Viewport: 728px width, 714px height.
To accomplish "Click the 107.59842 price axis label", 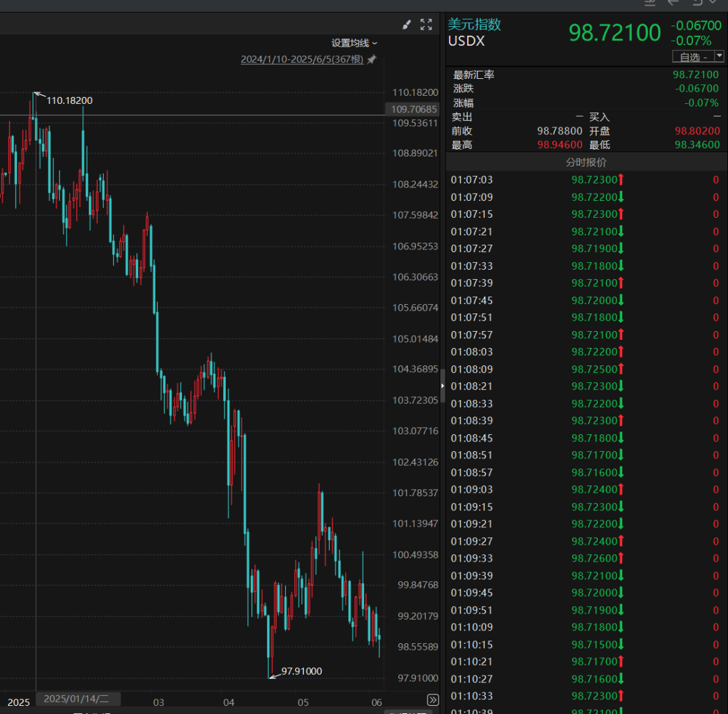I will [x=415, y=215].
